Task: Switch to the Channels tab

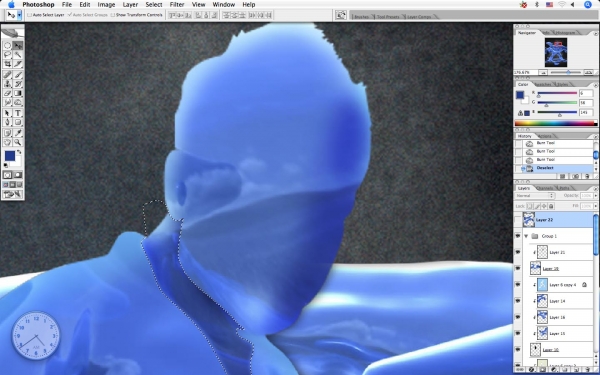Action: [x=544, y=188]
